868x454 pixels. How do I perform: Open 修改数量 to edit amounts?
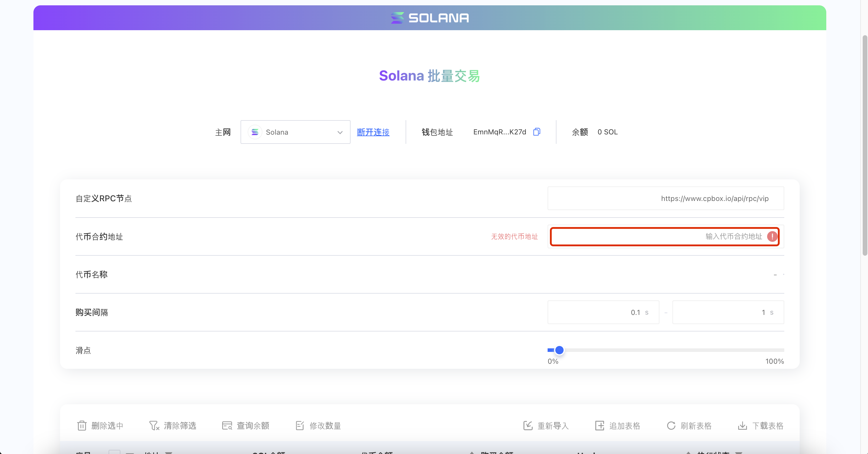pyautogui.click(x=318, y=426)
